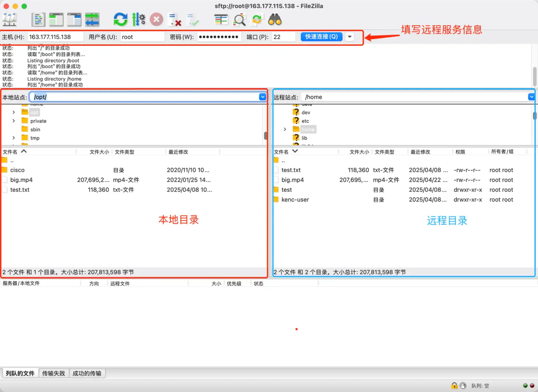Toggle the message log view icon

[x=38, y=19]
